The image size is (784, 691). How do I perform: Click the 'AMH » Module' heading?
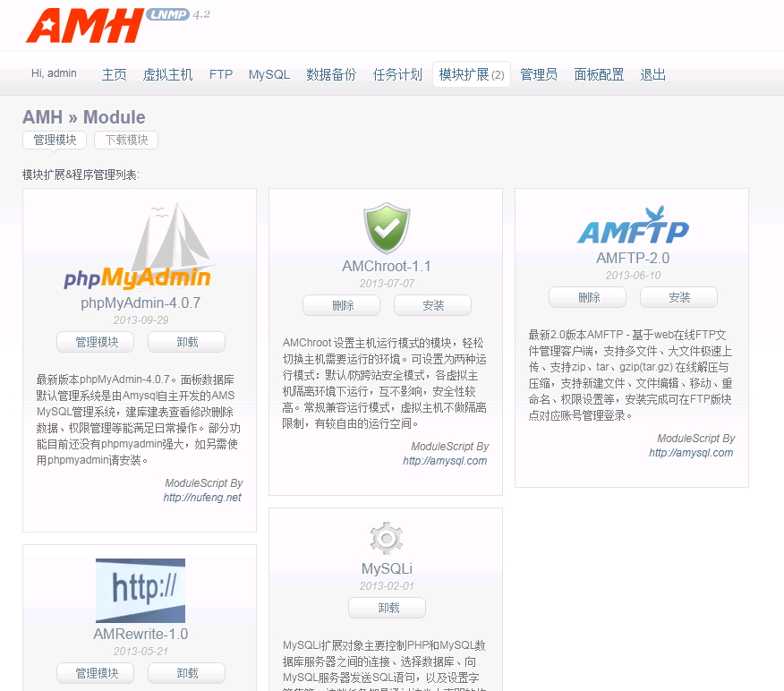84,117
